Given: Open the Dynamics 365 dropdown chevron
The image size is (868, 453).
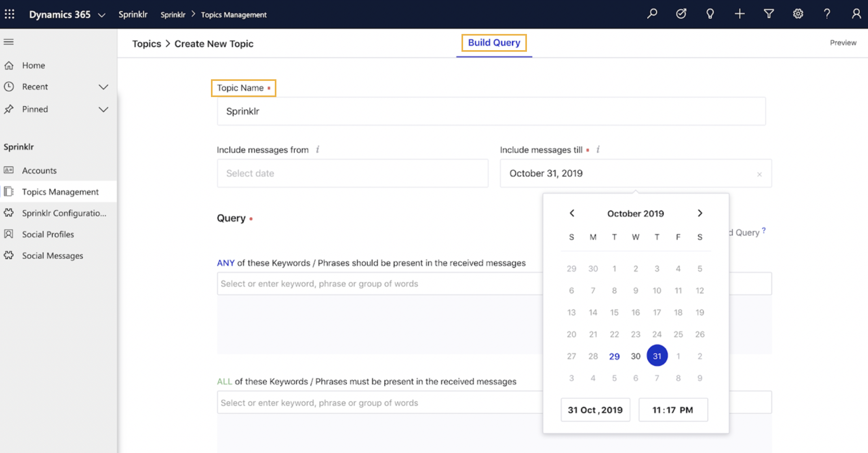Looking at the screenshot, I should [101, 15].
